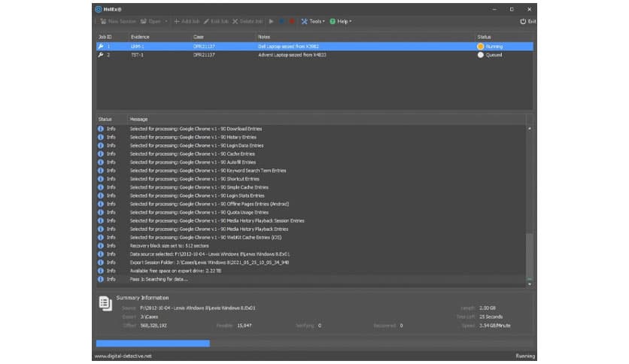Click the red stop icon in toolbar

[292, 21]
